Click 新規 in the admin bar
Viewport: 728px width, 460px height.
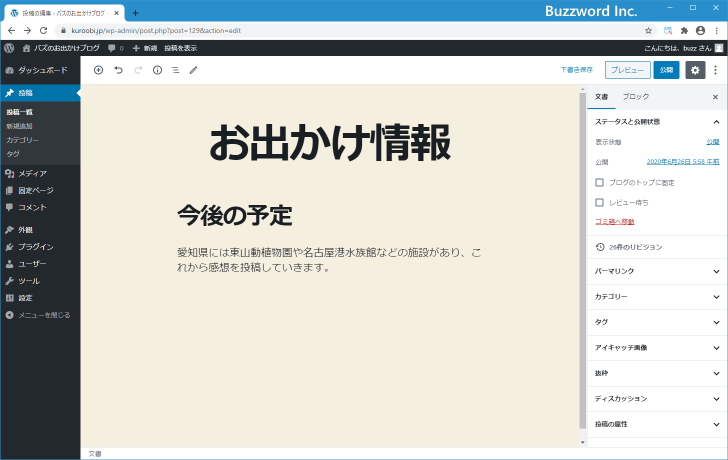pos(145,48)
